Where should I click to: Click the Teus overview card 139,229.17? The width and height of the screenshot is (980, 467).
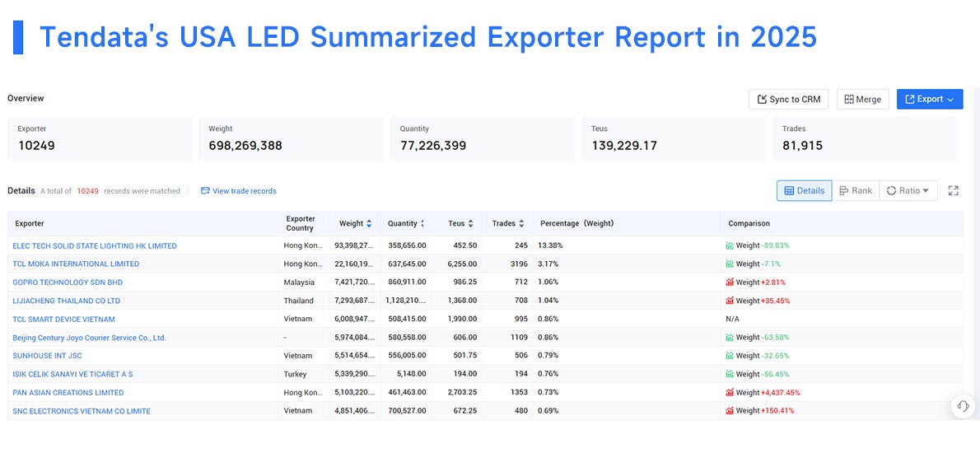click(674, 139)
